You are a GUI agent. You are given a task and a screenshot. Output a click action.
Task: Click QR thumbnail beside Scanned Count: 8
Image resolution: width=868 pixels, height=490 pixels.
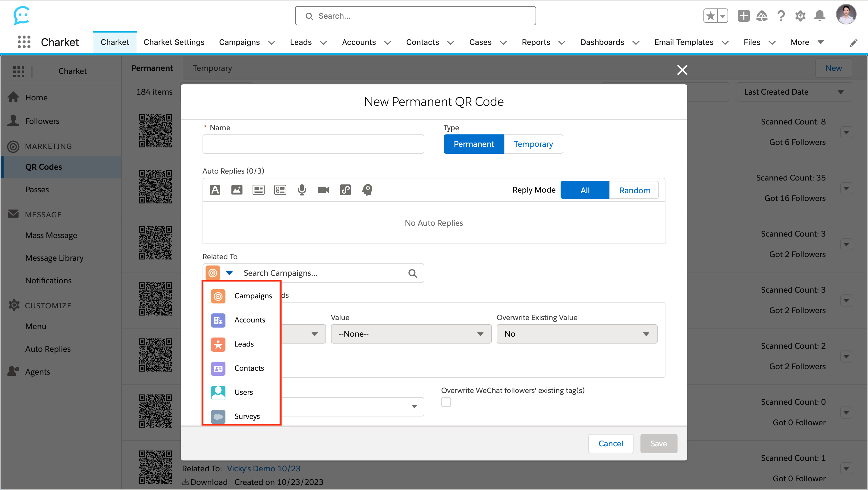(155, 131)
